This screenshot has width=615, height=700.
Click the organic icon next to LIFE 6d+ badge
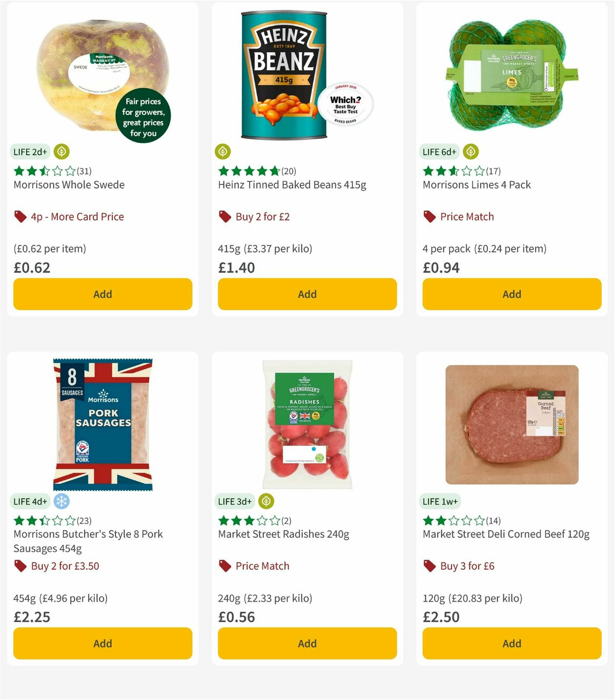tap(470, 152)
